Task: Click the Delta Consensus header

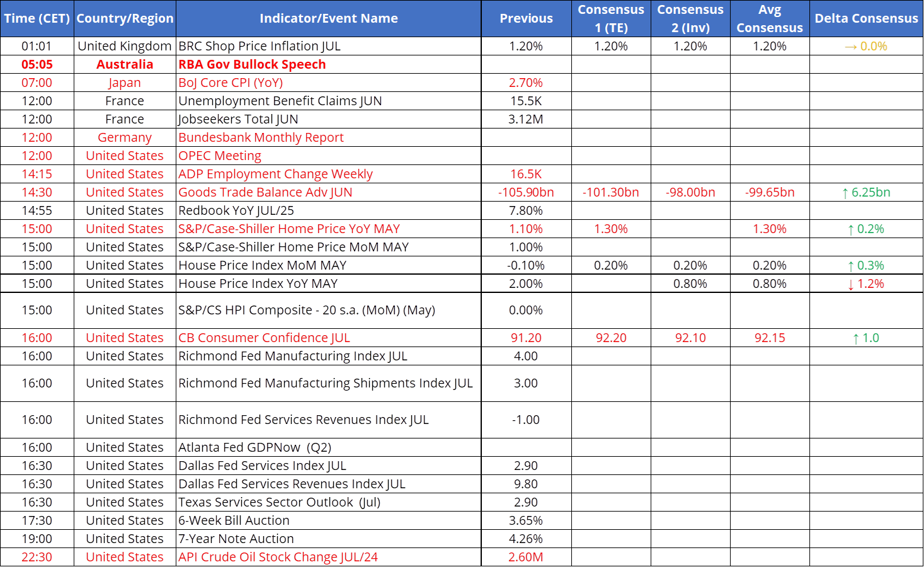Action: pos(867,18)
